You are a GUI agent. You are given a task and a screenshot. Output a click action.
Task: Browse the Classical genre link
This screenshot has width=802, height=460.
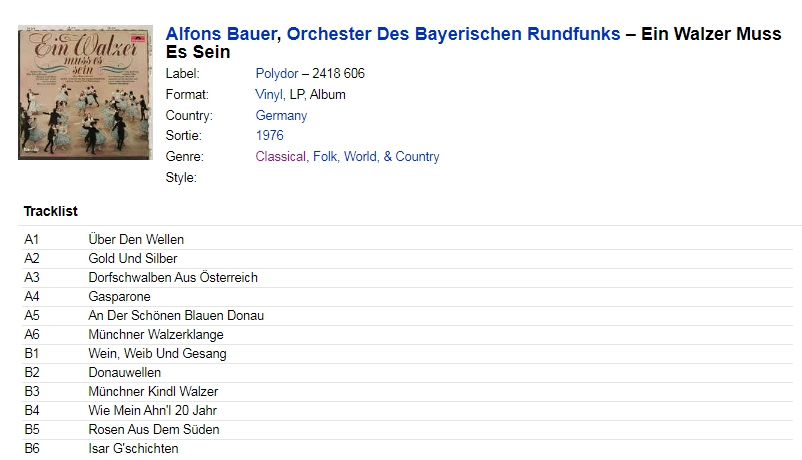coord(281,157)
